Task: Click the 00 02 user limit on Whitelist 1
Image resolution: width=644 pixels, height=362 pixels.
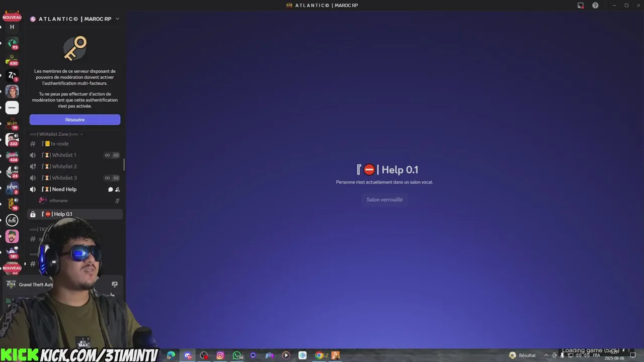Action: (x=112, y=155)
